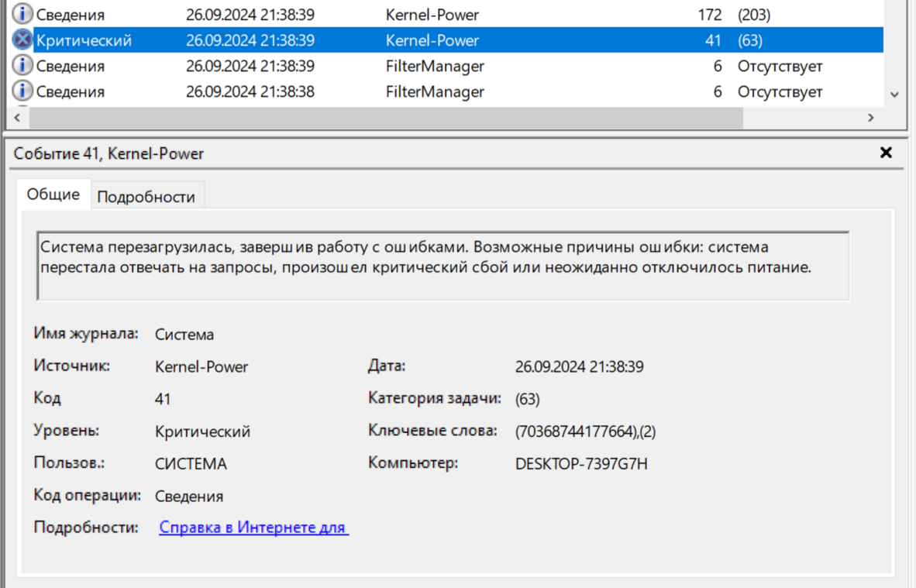The image size is (916, 588).
Task: Click the info icon of Kernel-Power event 172
Action: 23,14
